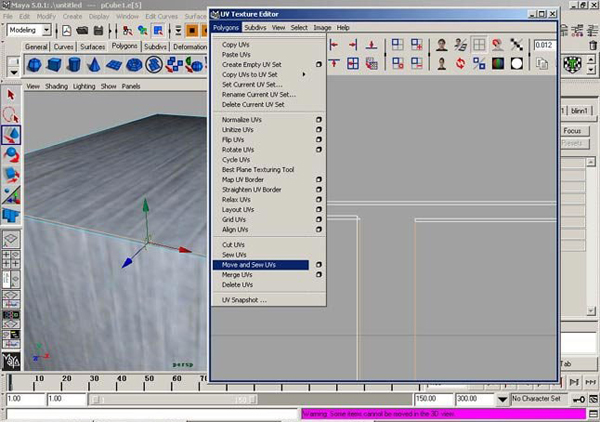The width and height of the screenshot is (600, 422).
Task: Expand Copy UVs to UV Set submenu
Action: point(304,74)
